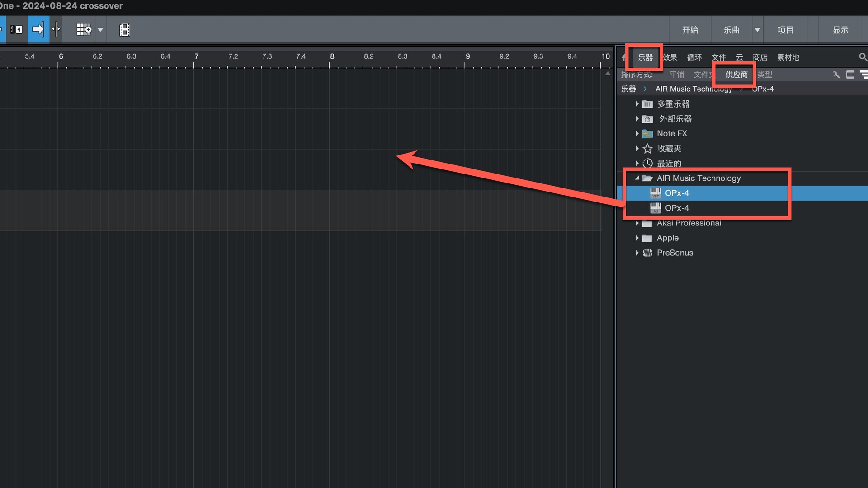Click the wrench plug-in manager icon
The width and height of the screenshot is (868, 488).
[x=836, y=75]
